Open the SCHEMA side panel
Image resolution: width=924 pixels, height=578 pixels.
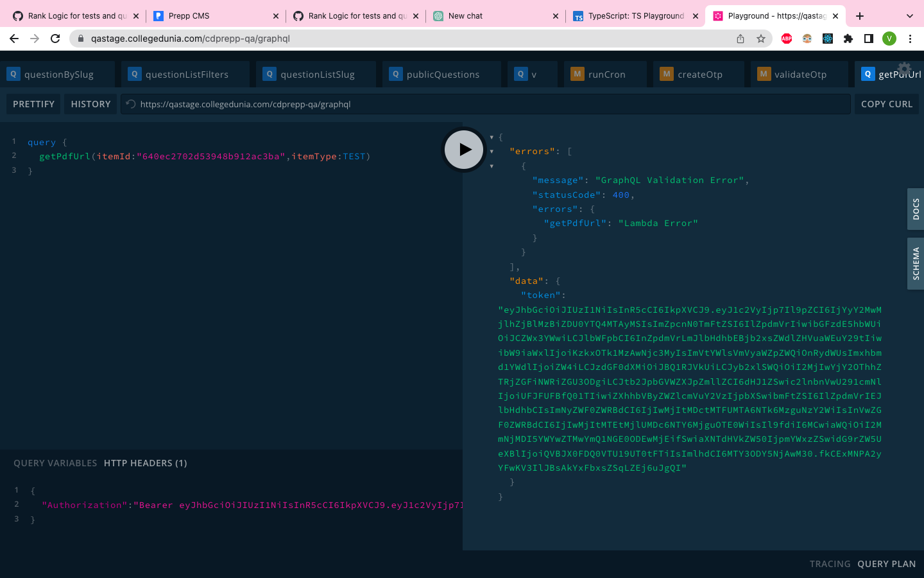point(916,263)
